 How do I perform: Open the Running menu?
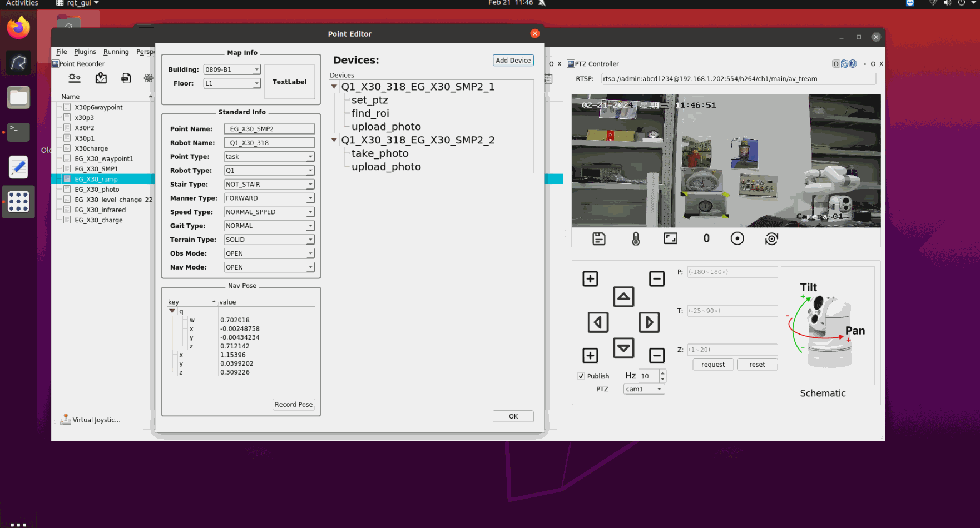tap(116, 52)
